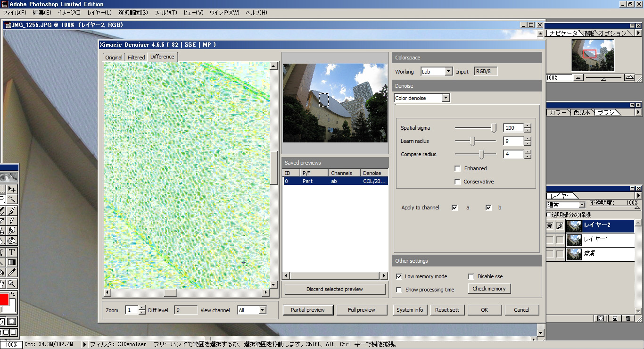Image resolution: width=644 pixels, height=349 pixels.
Task: Click Navigator zoom in large mountains icon
Action: click(x=629, y=78)
